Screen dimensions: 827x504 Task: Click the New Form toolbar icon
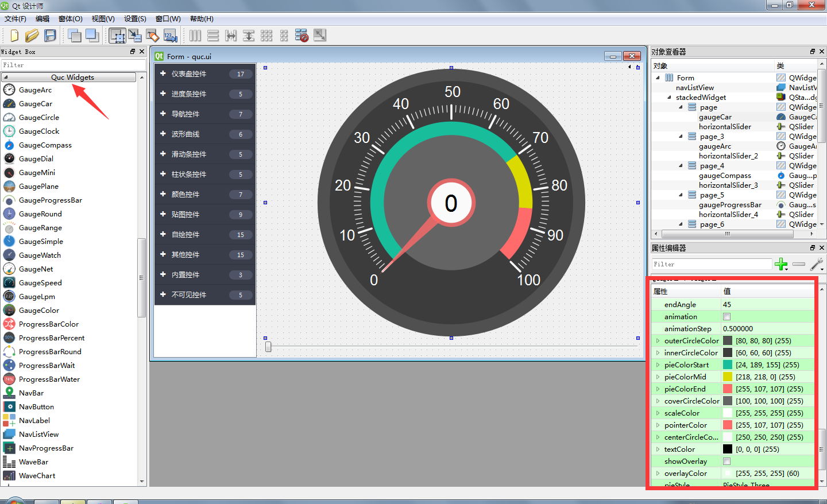(14, 36)
